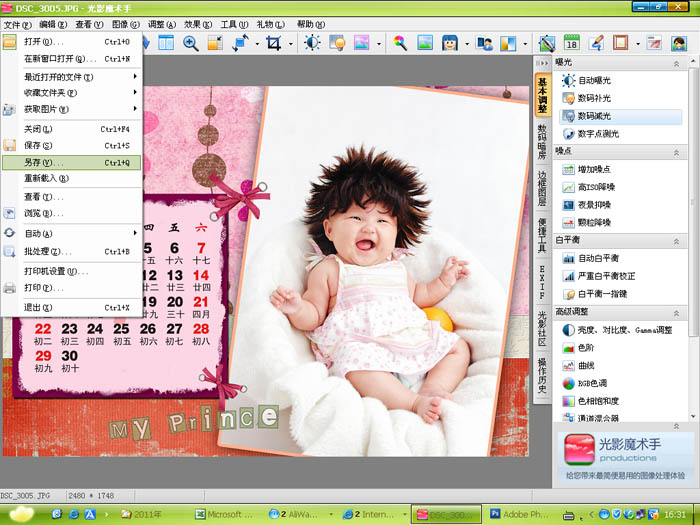Screen dimensions: 700x525
Task: Click the rotate image toolbar icon
Action: (x=241, y=43)
